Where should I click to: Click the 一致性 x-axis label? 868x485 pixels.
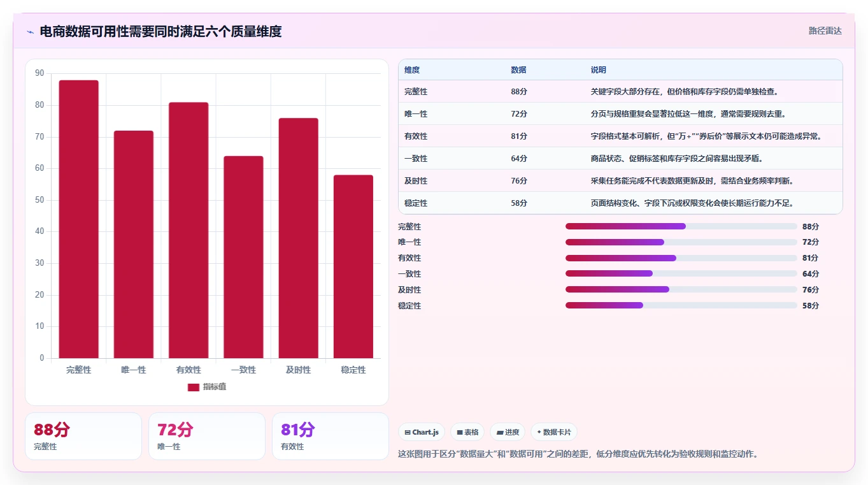pos(243,370)
